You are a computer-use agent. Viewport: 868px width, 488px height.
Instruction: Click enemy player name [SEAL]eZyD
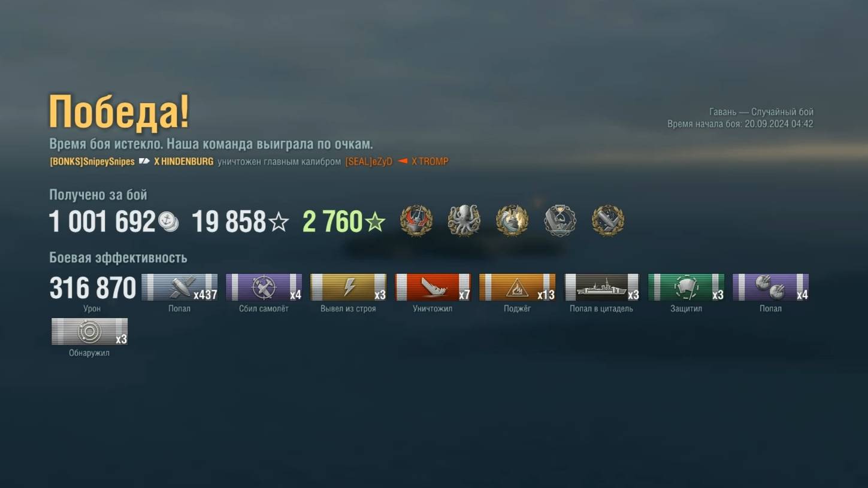368,162
